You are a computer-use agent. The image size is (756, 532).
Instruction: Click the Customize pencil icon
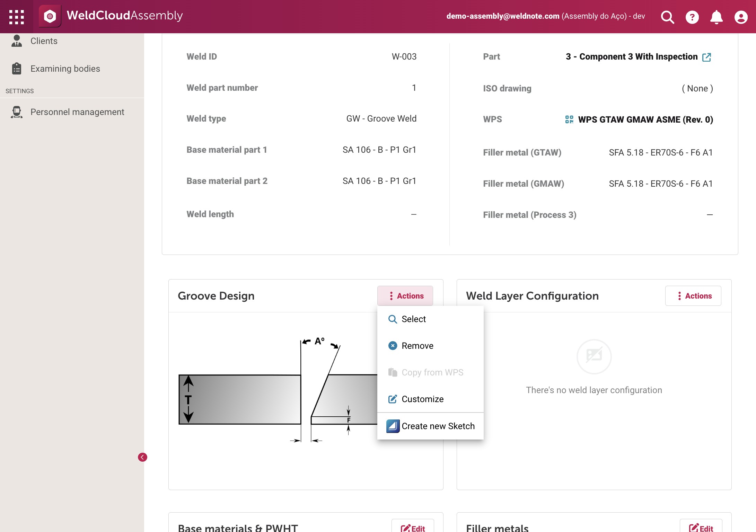click(x=393, y=399)
